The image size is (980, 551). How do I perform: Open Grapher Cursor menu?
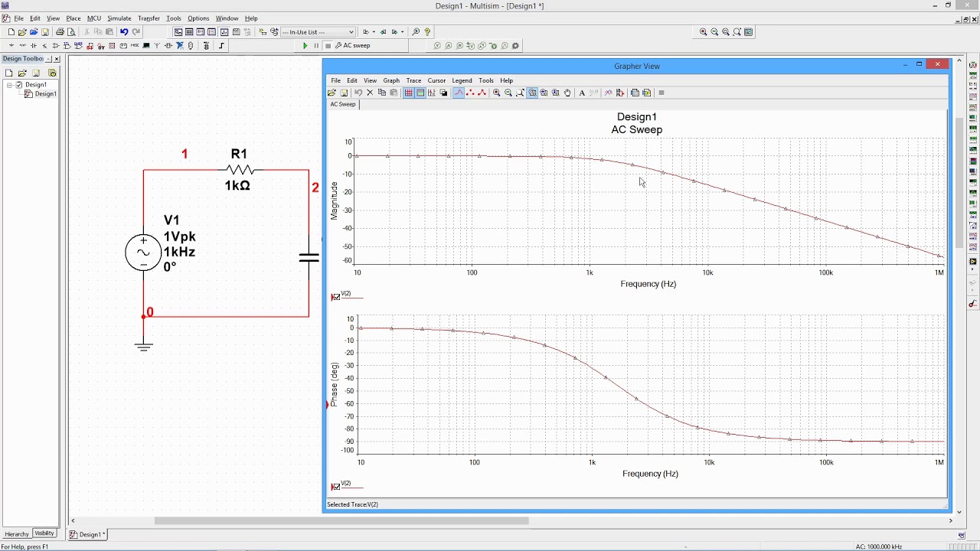(x=436, y=80)
